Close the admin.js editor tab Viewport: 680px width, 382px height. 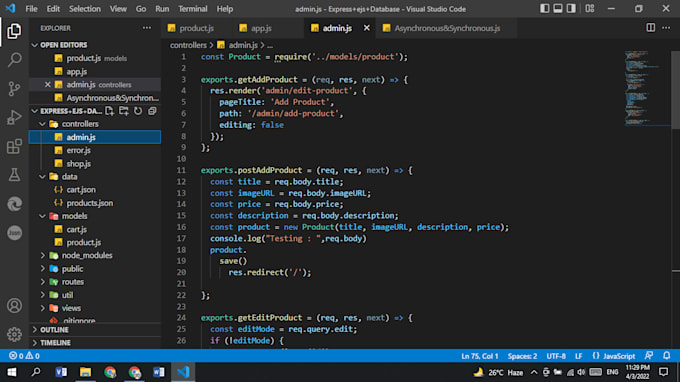[x=366, y=28]
